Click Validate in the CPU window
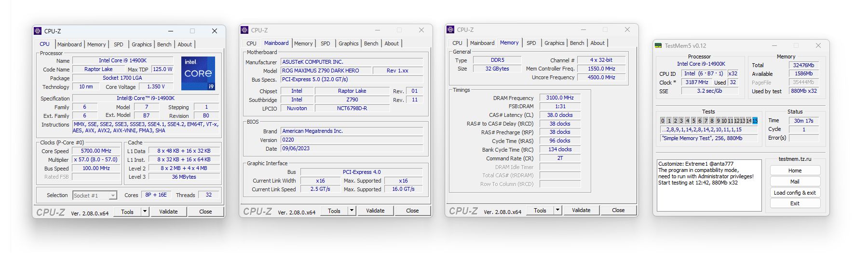 (168, 212)
